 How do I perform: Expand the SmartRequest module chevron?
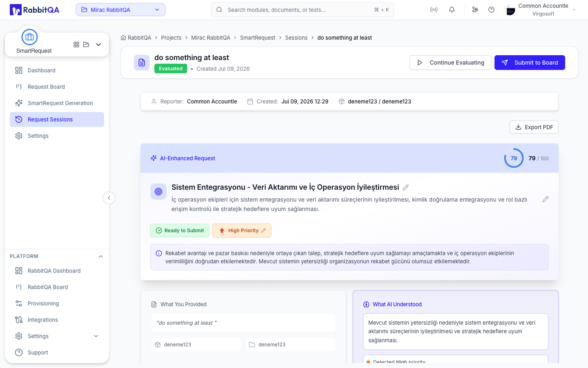pos(98,45)
